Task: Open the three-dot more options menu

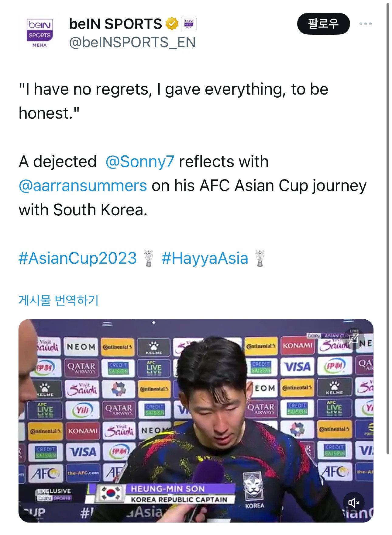Action: pos(365,24)
